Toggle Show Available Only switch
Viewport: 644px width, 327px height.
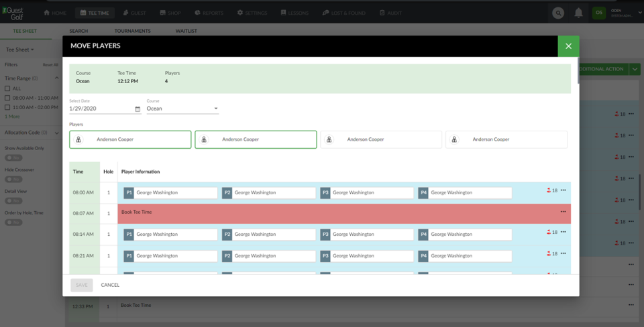pyautogui.click(x=13, y=158)
